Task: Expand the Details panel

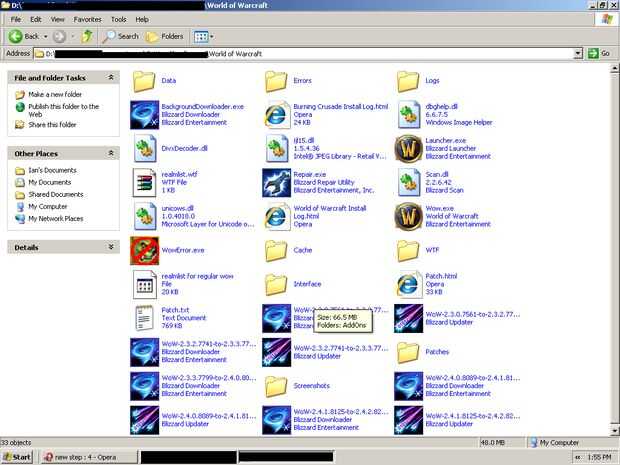Action: point(111,247)
